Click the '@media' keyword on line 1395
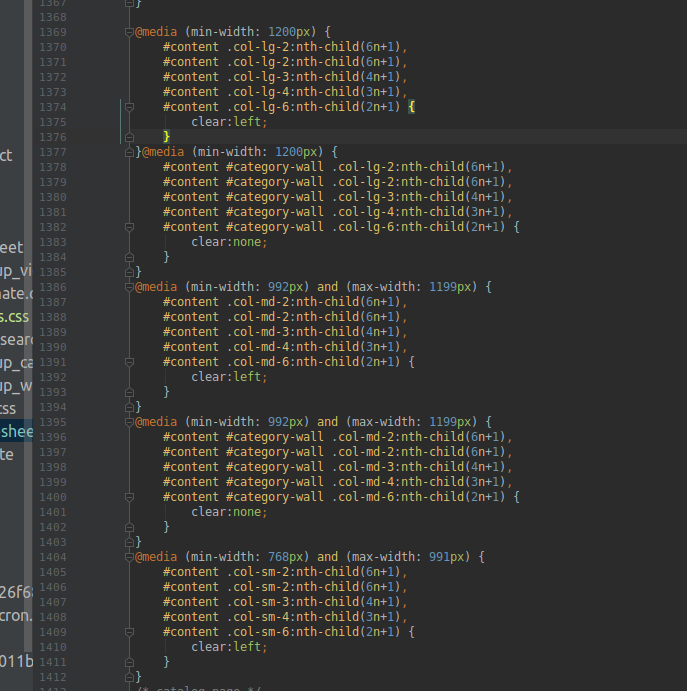687x691 pixels. tap(156, 422)
